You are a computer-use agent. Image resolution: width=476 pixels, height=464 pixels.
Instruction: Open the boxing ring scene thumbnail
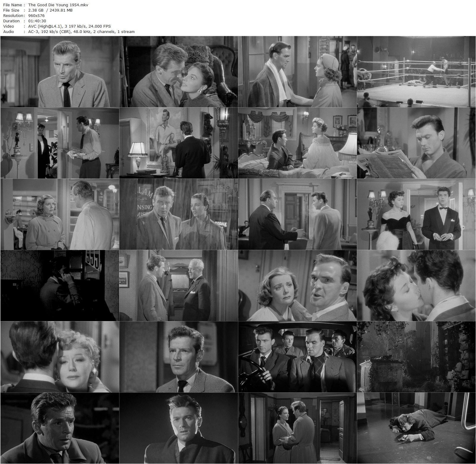pyautogui.click(x=416, y=73)
